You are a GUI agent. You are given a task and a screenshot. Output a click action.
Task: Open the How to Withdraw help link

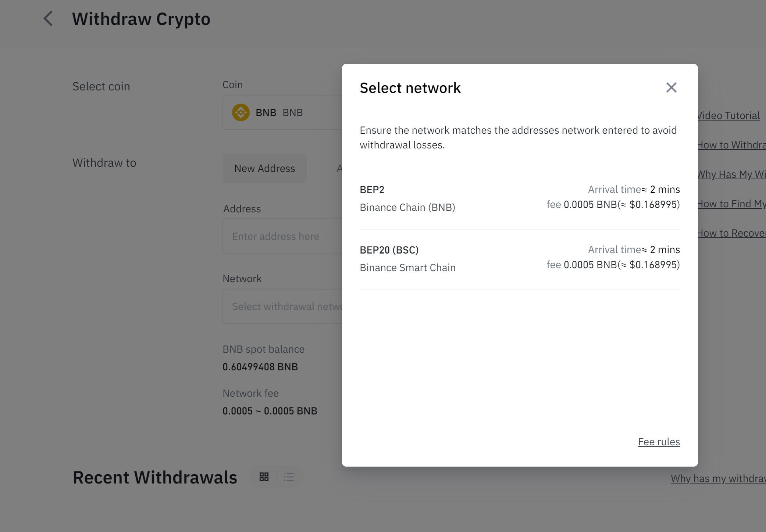pyautogui.click(x=731, y=145)
